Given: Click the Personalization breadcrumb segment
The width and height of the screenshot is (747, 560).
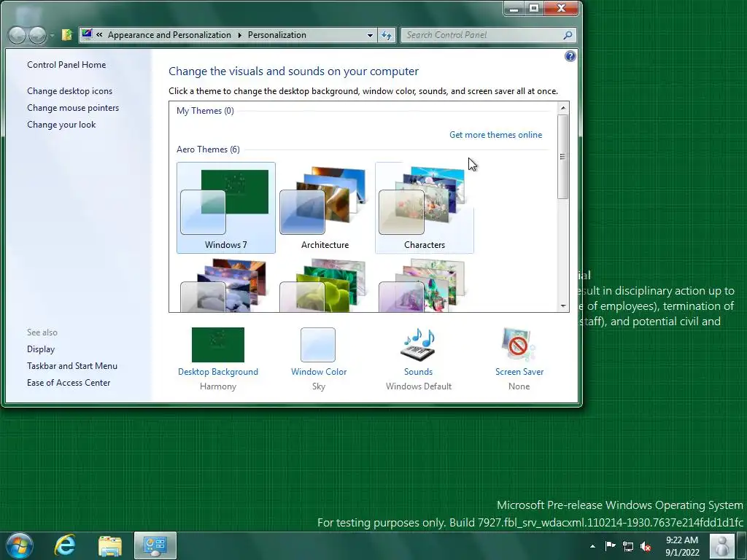Looking at the screenshot, I should 276,35.
